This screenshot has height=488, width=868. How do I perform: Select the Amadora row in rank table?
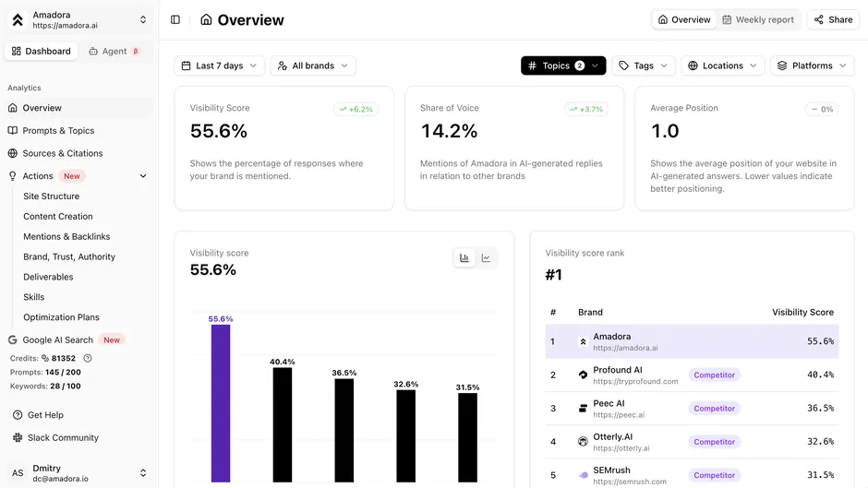(692, 341)
